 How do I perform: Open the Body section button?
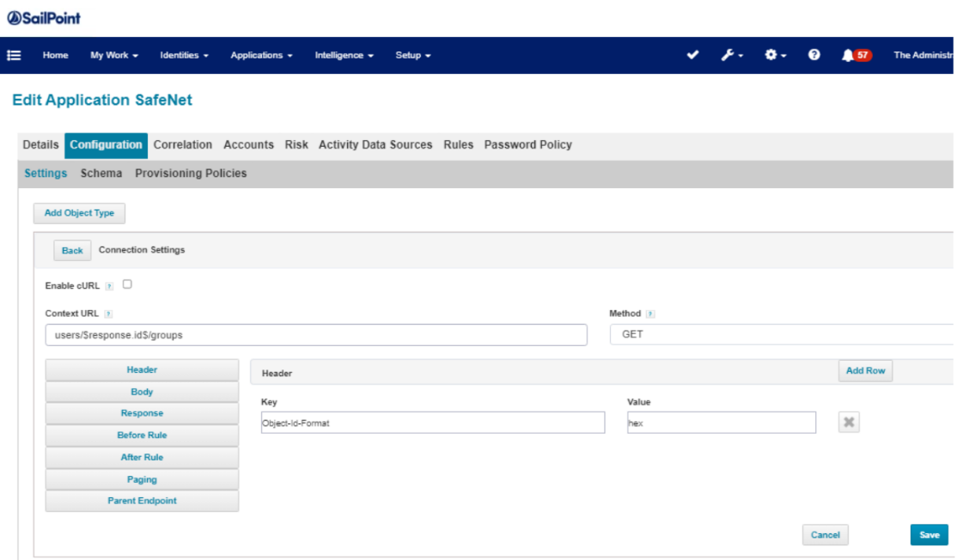(x=143, y=392)
